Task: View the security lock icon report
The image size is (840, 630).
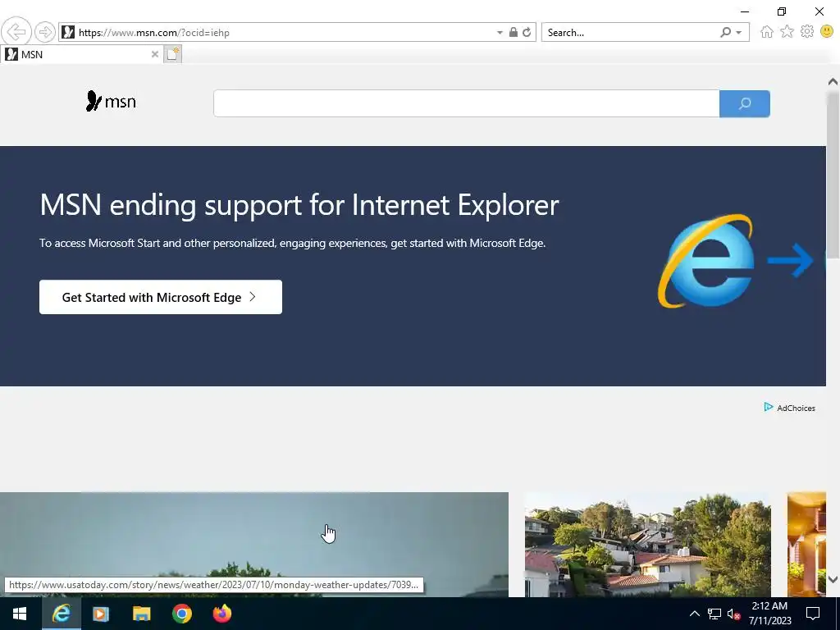Action: [514, 32]
